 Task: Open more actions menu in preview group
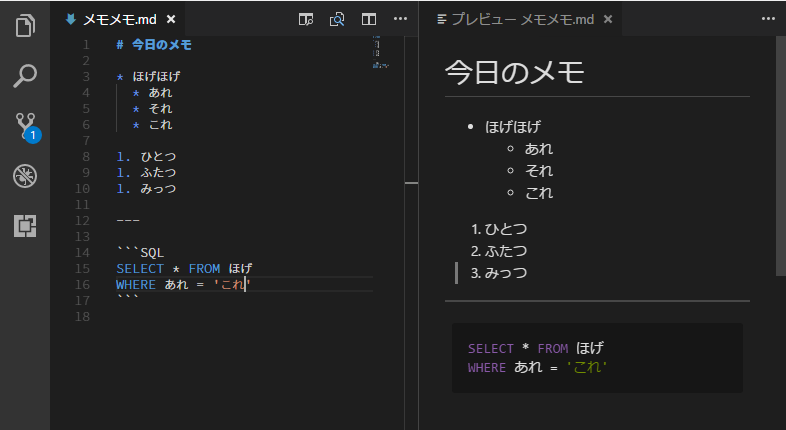[x=768, y=19]
